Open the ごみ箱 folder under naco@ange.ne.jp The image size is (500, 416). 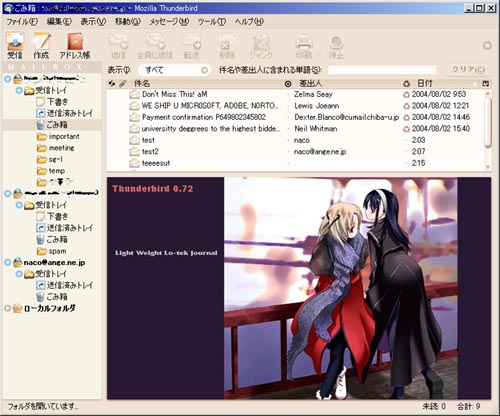click(52, 296)
